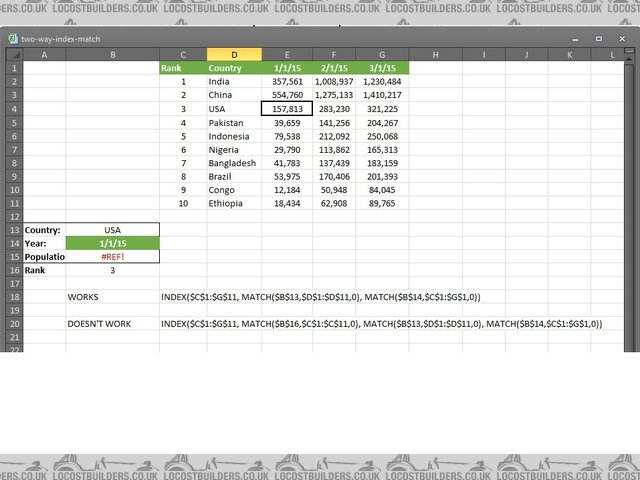640x480 pixels.
Task: Click the green Country header cell
Action: pyautogui.click(x=234, y=68)
